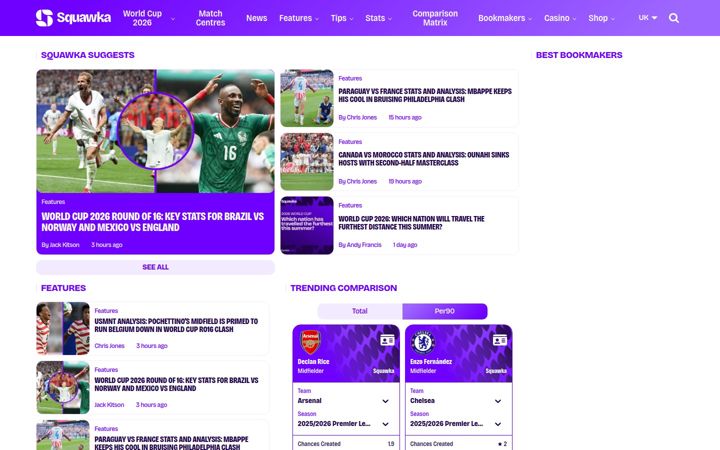Click the SQUAWKA SUGGESTS heading
Image resolution: width=720 pixels, height=450 pixels.
pos(88,55)
